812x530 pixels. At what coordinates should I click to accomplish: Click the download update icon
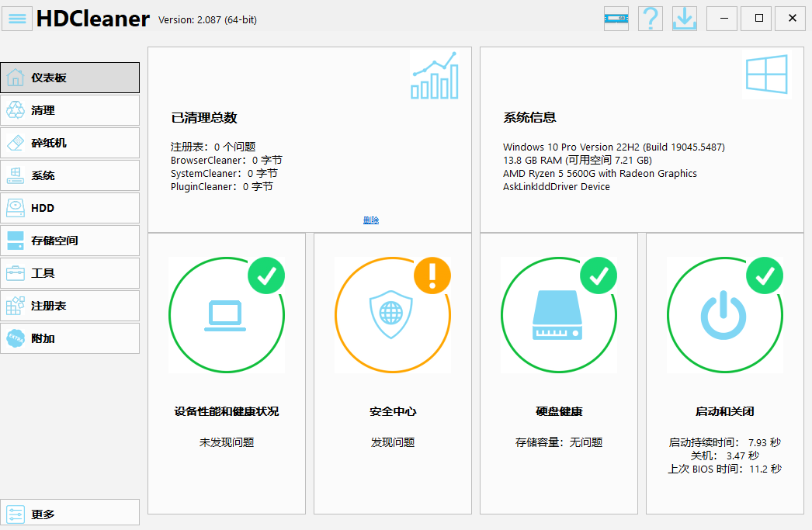pos(685,19)
